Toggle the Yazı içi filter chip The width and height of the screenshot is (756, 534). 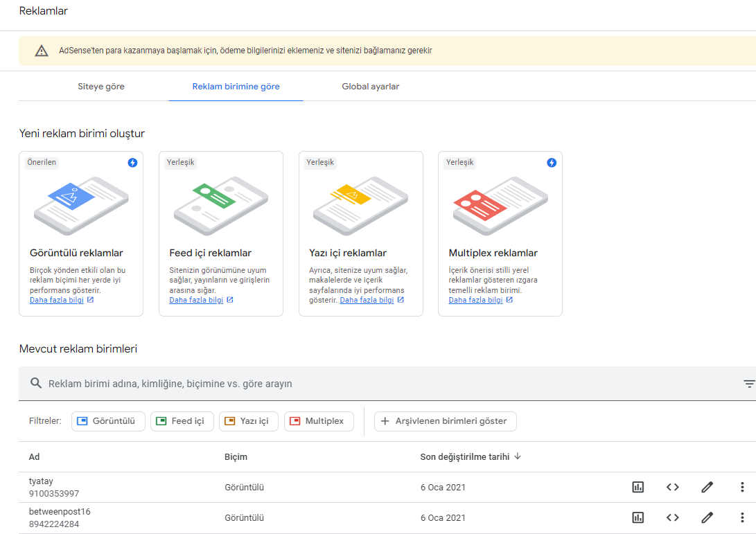(248, 421)
